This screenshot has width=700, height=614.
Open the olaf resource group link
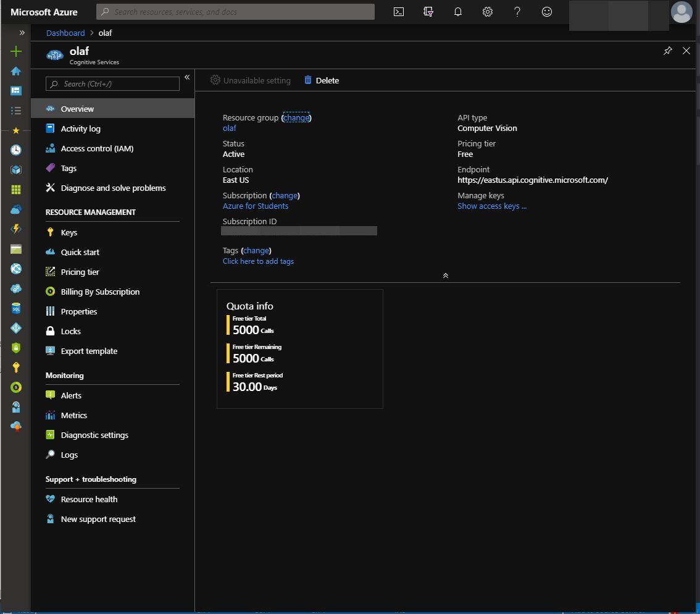(230, 128)
